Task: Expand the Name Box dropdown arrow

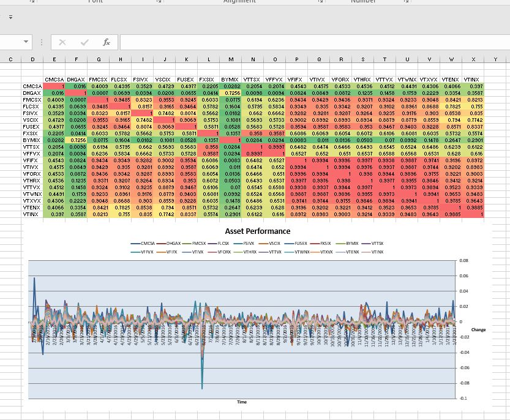Action: [26, 42]
